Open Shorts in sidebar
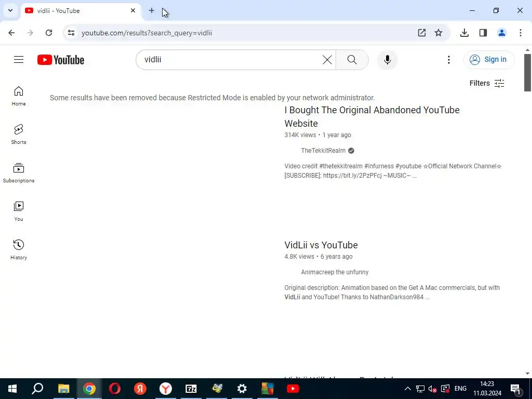The width and height of the screenshot is (532, 399). tap(19, 135)
